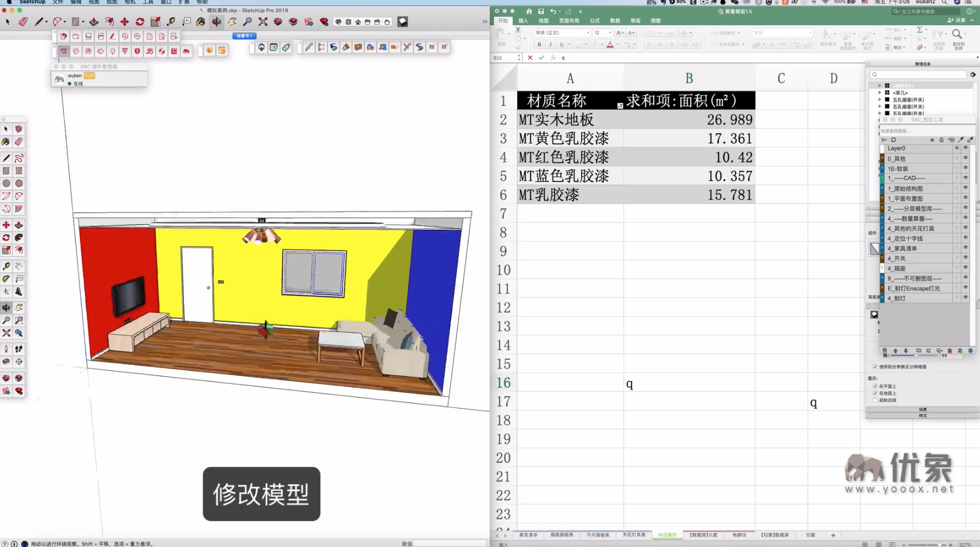
Task: Click the 共享 share button in Excel
Action: pyautogui.click(x=956, y=20)
